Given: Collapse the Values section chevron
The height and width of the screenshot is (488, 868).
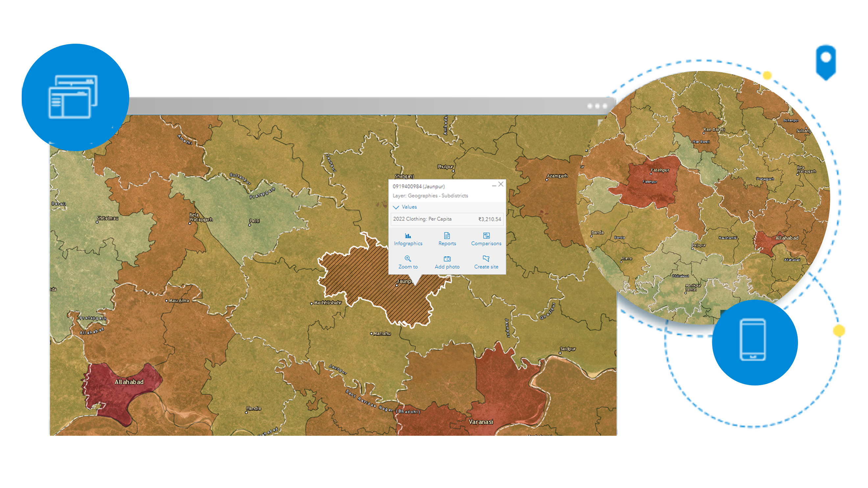Looking at the screenshot, I should point(396,207).
